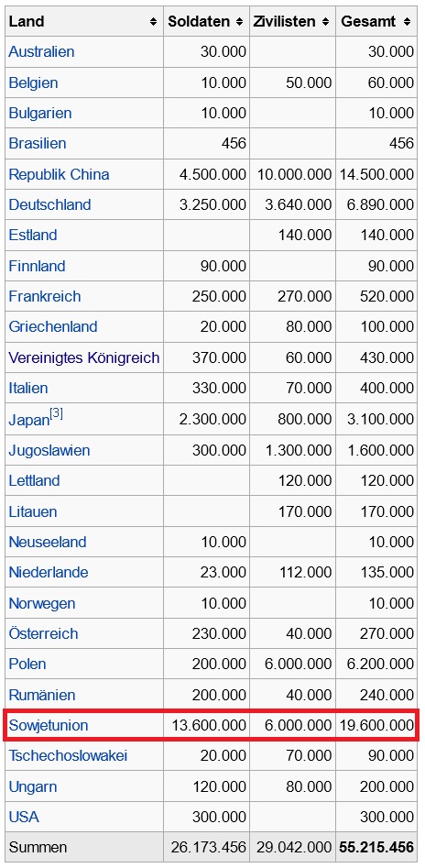Image resolution: width=425 pixels, height=868 pixels.
Task: Click the Polen country link
Action: (x=27, y=665)
